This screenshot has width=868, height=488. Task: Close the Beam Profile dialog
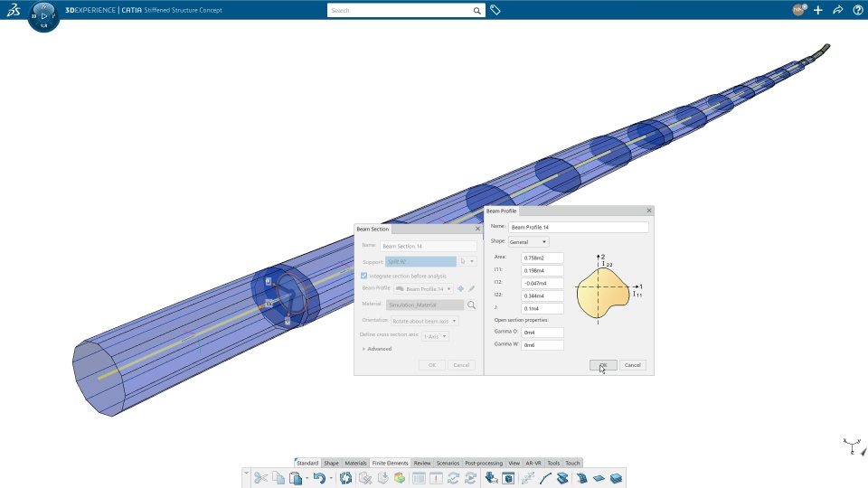coord(649,211)
